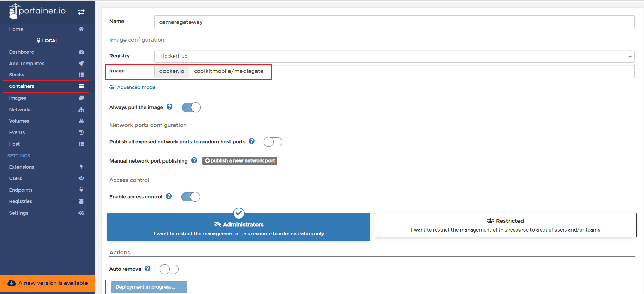Click the Registries database icon
Image resolution: width=644 pixels, height=294 pixels.
[x=81, y=201]
